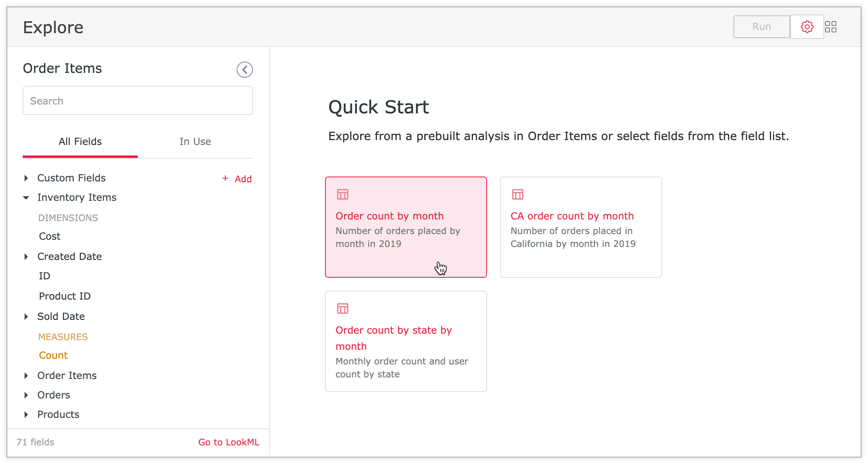868x464 pixels.
Task: Click the table icon on Order count by month
Action: pos(343,194)
